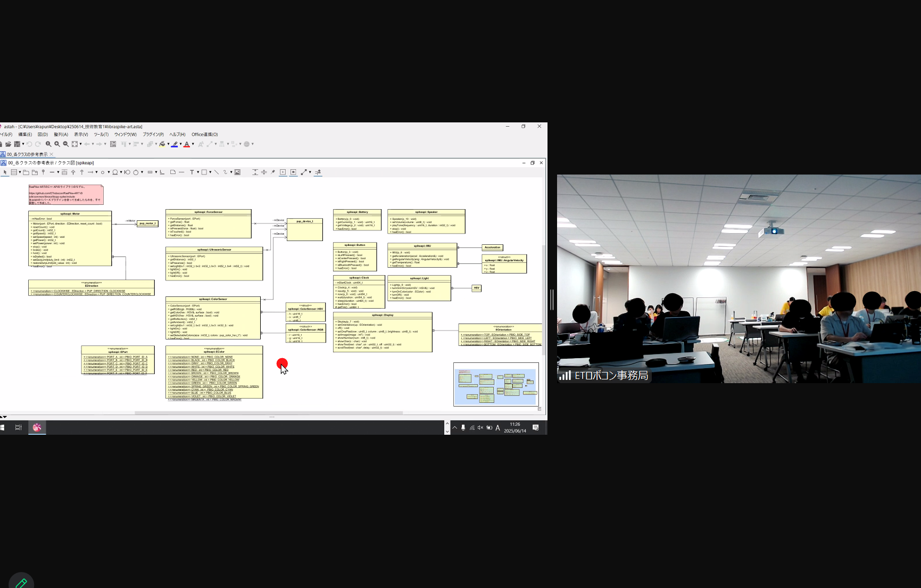Screen dimensions: 921x588
Task: Set line color with the blue pen
Action: [x=174, y=144]
